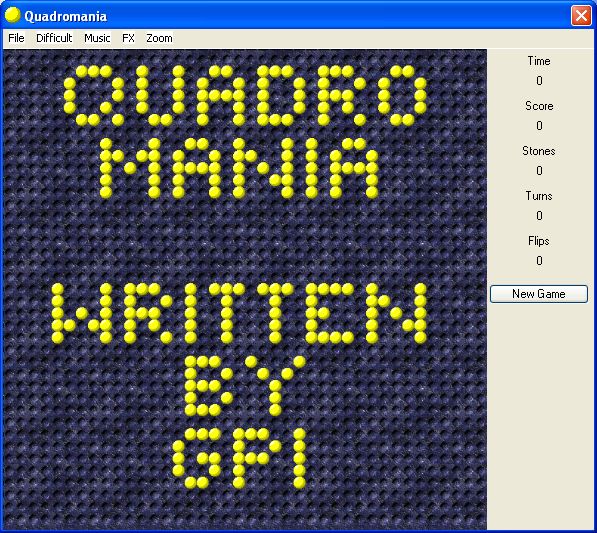
Task: Click the Stones counter value
Action: (x=539, y=171)
